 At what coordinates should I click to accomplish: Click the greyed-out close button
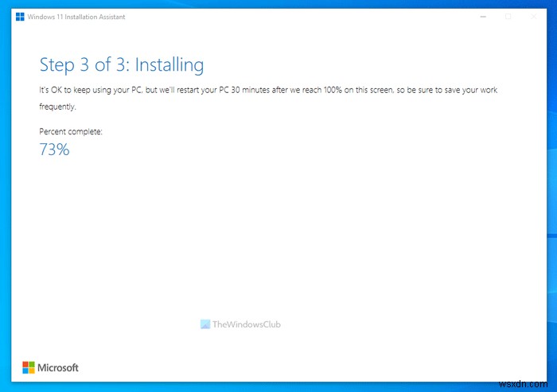tap(534, 17)
